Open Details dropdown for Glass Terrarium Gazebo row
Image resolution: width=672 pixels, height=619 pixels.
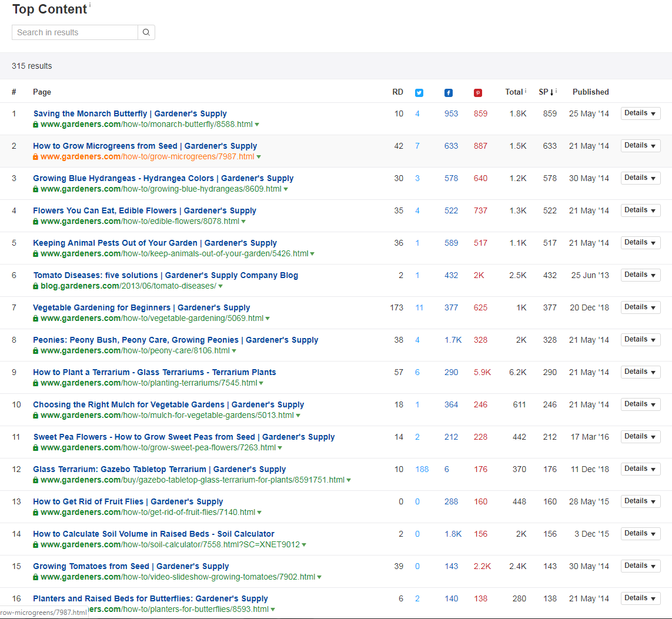pyautogui.click(x=640, y=469)
